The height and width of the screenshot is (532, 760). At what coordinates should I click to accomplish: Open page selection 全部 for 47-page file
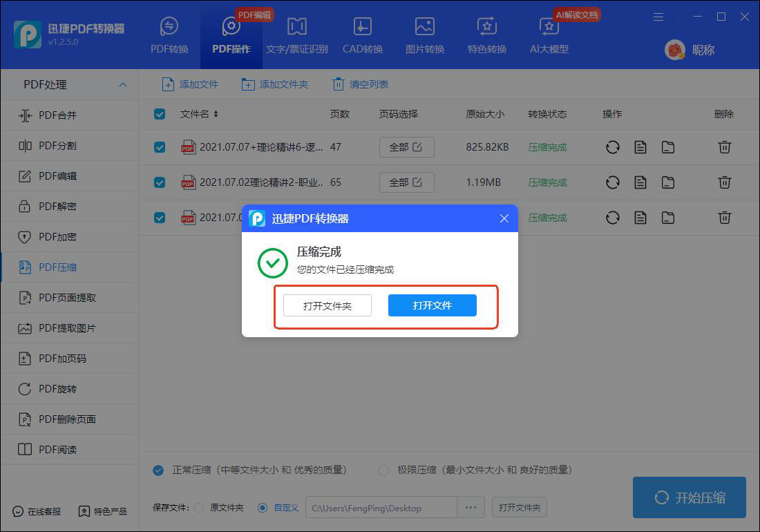[407, 147]
